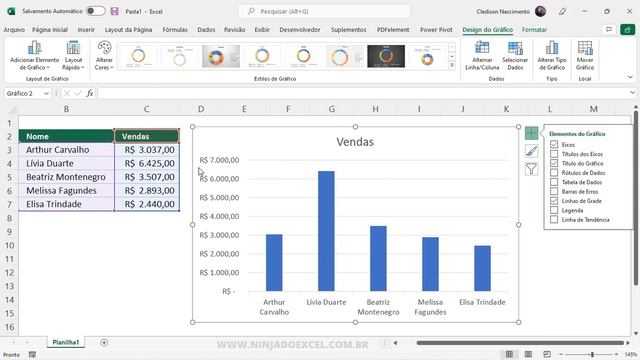Screen dimensions: 640x360
Task: Click the Vendas chart title
Action: point(355,142)
